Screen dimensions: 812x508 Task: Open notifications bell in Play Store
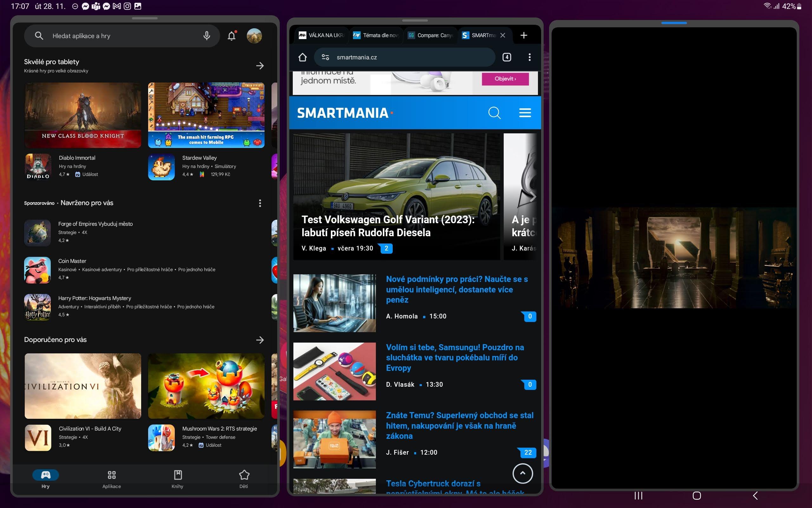[x=232, y=36]
